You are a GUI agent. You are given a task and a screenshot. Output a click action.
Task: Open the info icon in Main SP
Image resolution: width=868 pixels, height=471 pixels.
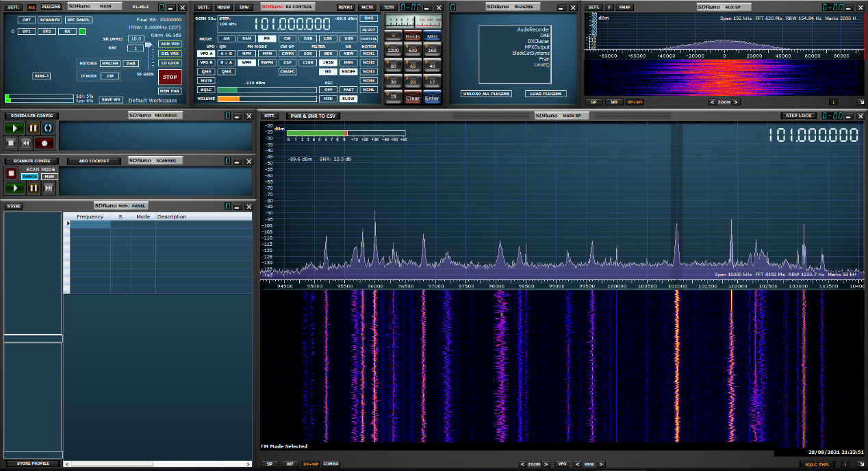[844, 464]
